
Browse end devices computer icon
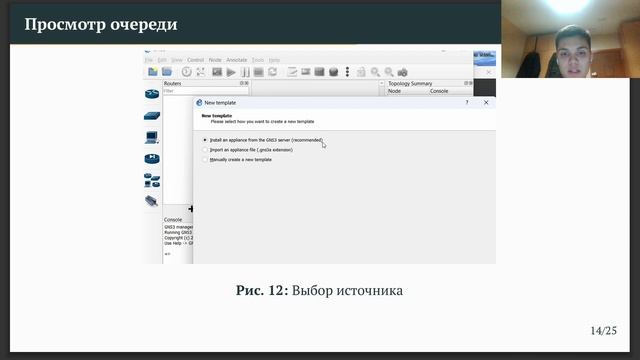point(151,137)
